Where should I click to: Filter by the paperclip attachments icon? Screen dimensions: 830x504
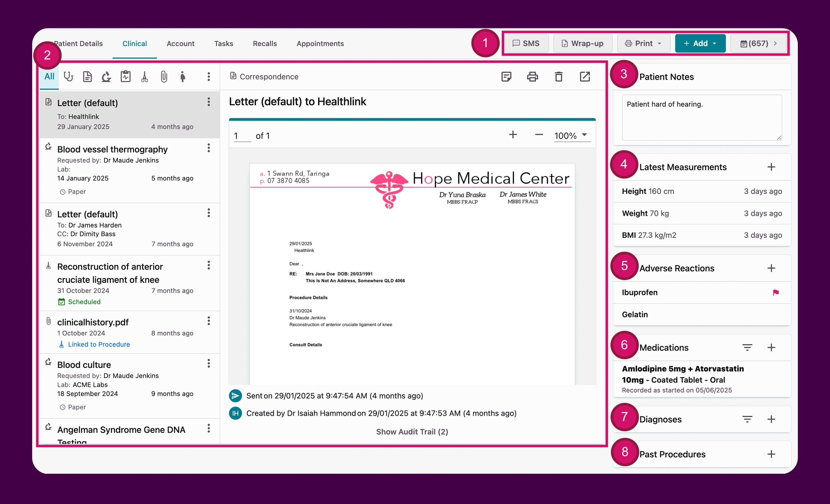point(164,77)
